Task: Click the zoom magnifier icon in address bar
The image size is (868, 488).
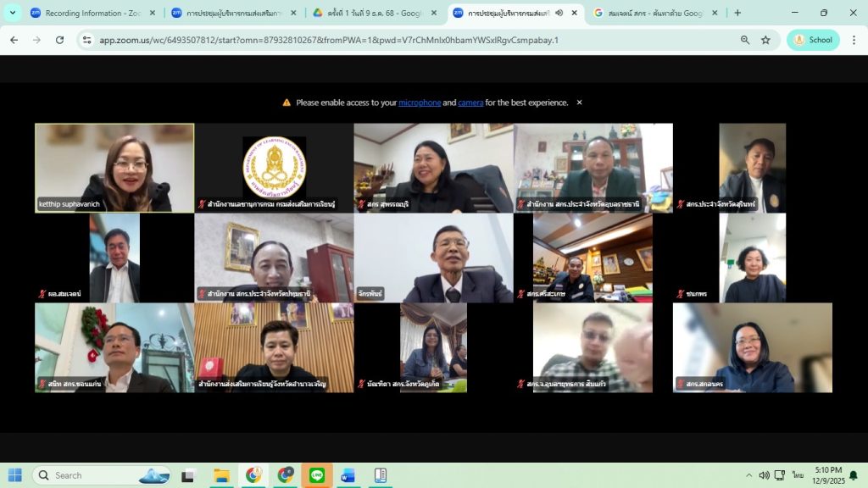Action: (x=745, y=40)
